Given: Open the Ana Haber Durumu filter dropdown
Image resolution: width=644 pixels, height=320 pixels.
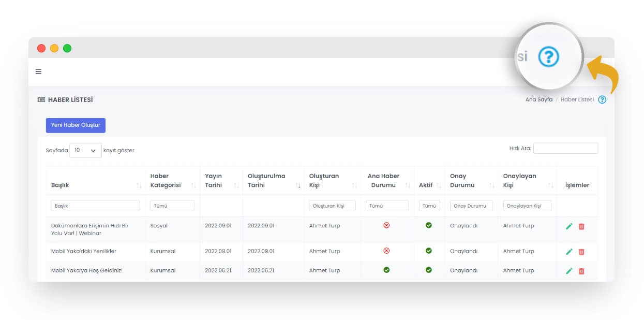Looking at the screenshot, I should [x=387, y=206].
